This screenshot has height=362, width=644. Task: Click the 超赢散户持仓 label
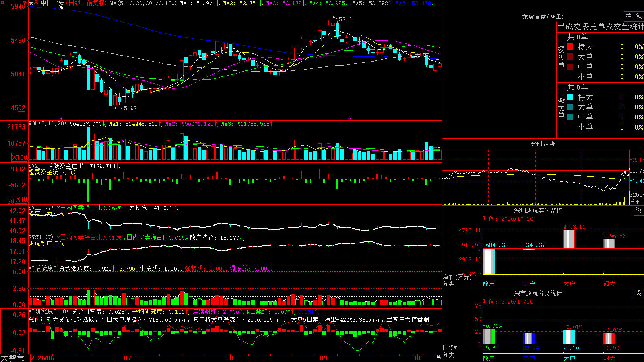click(x=46, y=243)
